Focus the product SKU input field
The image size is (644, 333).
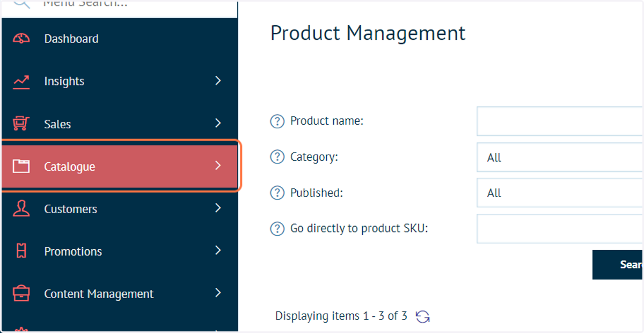coord(560,228)
